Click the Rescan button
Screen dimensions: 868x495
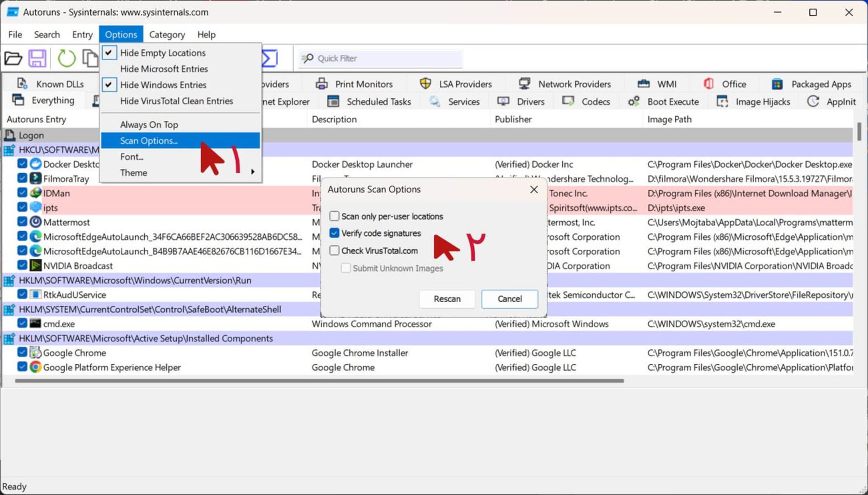447,299
